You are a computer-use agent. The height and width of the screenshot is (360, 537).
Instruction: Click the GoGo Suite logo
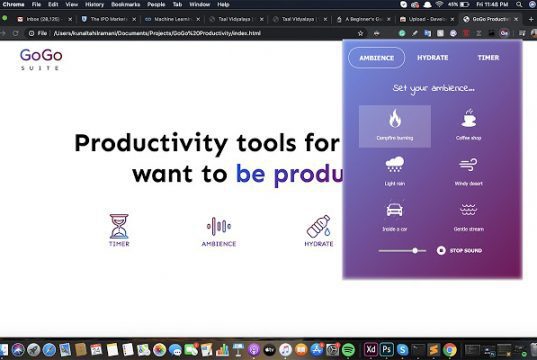coord(41,59)
